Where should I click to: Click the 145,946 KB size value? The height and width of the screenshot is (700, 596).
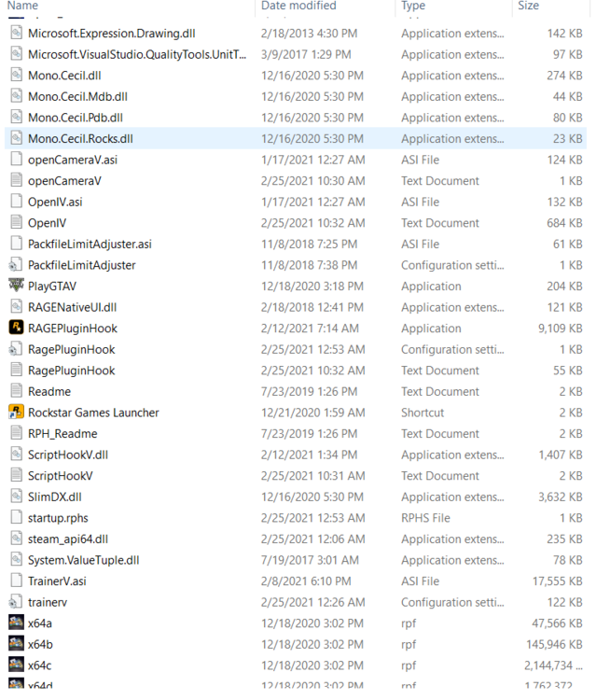554,644
